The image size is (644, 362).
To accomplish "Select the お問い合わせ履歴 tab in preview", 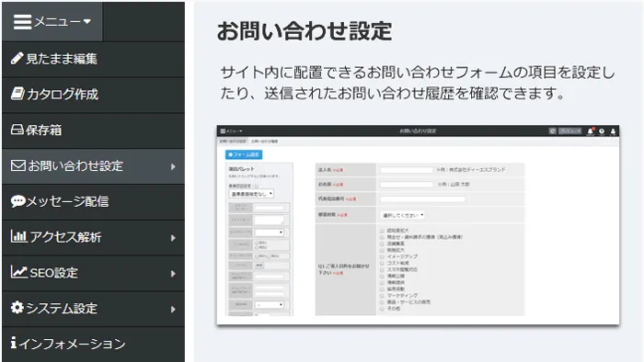I will pyautogui.click(x=265, y=141).
